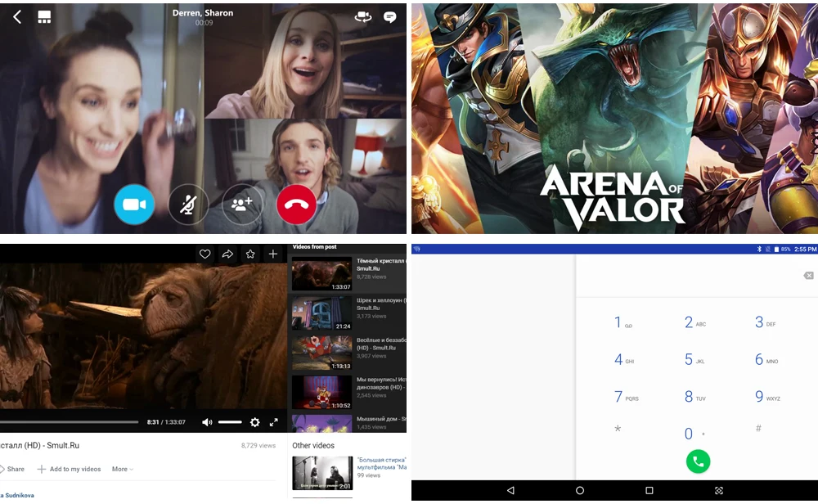The image size is (818, 504).
Task: Dial the digit 2 ABC on the keypad
Action: coord(694,322)
